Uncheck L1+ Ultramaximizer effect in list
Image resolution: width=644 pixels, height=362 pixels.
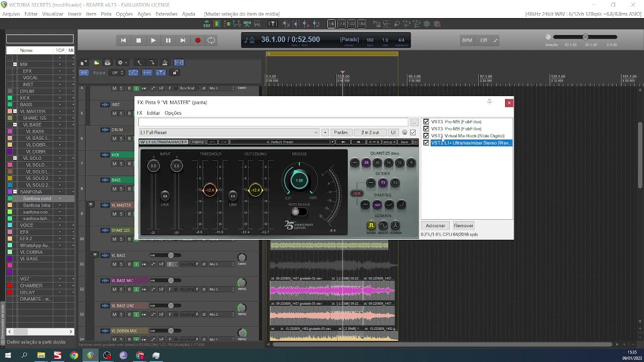click(x=426, y=143)
